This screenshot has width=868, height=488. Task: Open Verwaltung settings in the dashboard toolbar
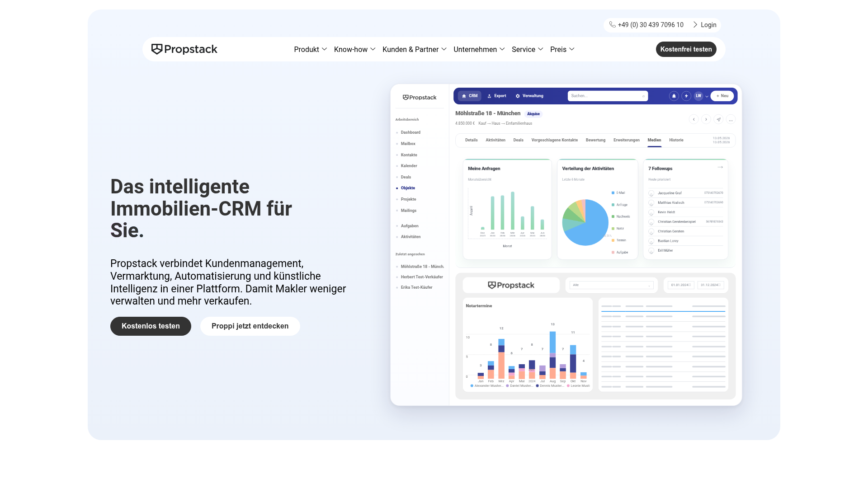pos(529,96)
